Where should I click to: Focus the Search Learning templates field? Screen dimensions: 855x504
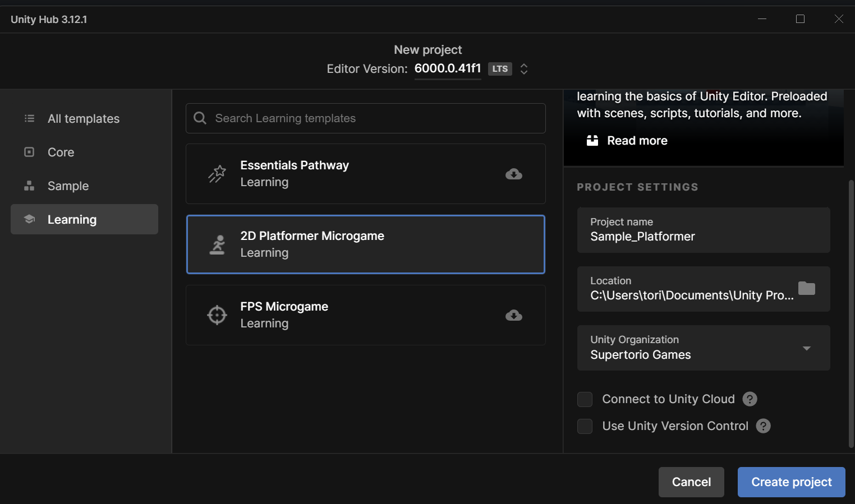[366, 118]
